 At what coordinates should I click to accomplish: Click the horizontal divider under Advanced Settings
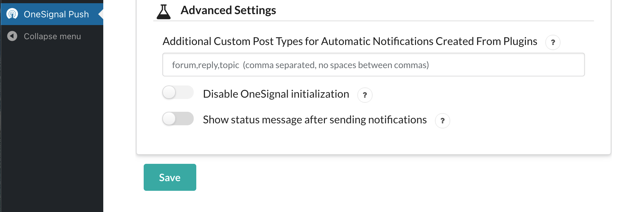click(374, 21)
